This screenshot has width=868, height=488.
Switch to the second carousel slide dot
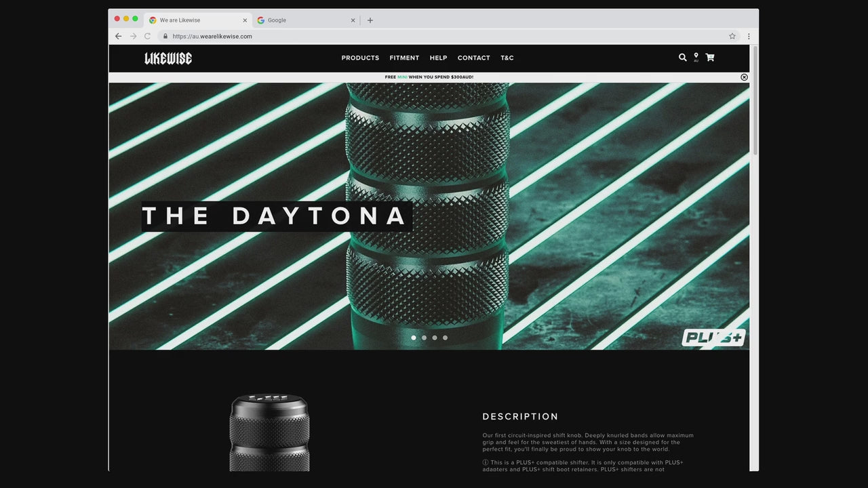point(424,338)
